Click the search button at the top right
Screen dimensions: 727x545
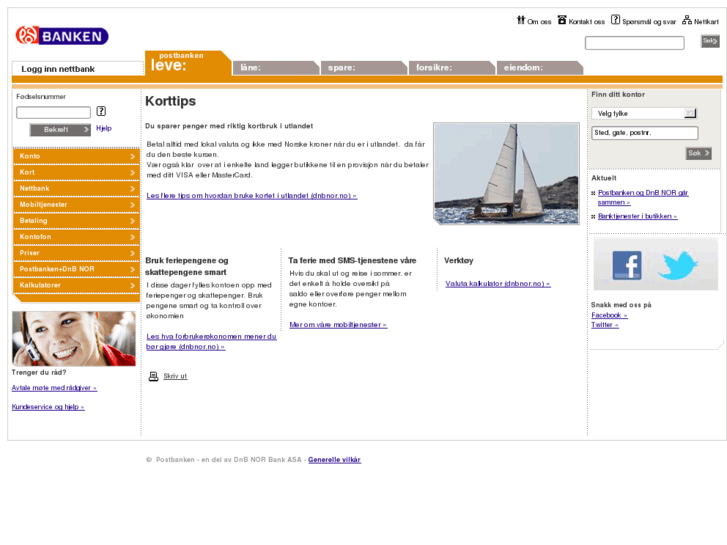tap(710, 41)
